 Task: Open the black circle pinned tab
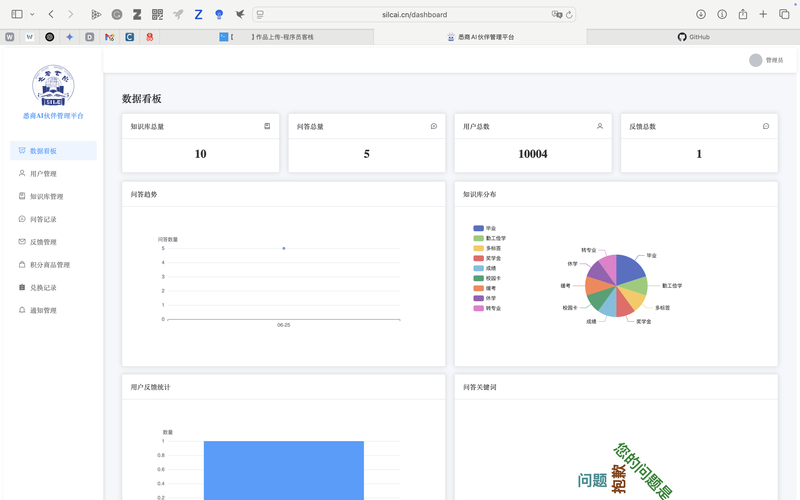49,37
